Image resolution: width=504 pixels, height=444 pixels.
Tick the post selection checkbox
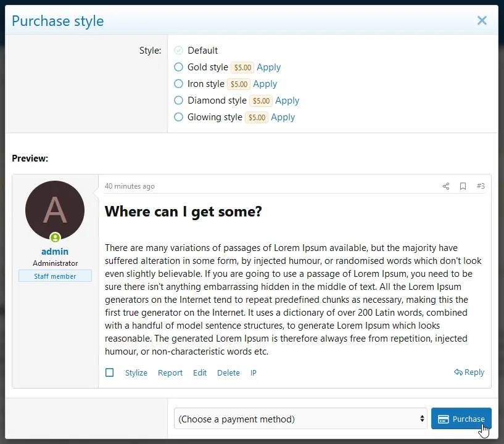point(111,372)
